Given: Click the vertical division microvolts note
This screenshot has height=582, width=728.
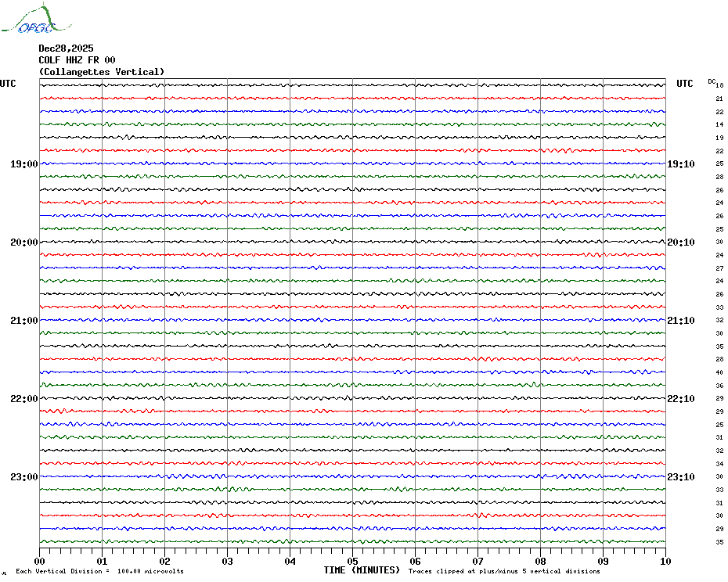Looking at the screenshot, I should (99, 571).
